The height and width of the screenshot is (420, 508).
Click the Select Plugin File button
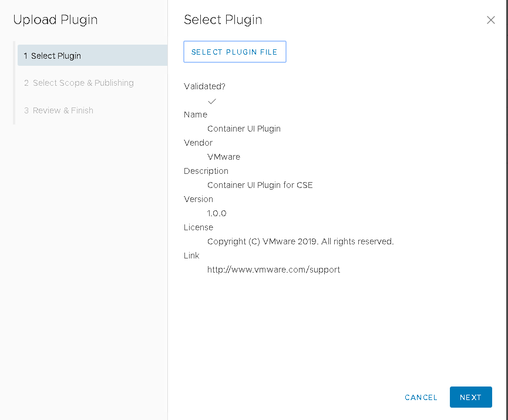tap(234, 52)
